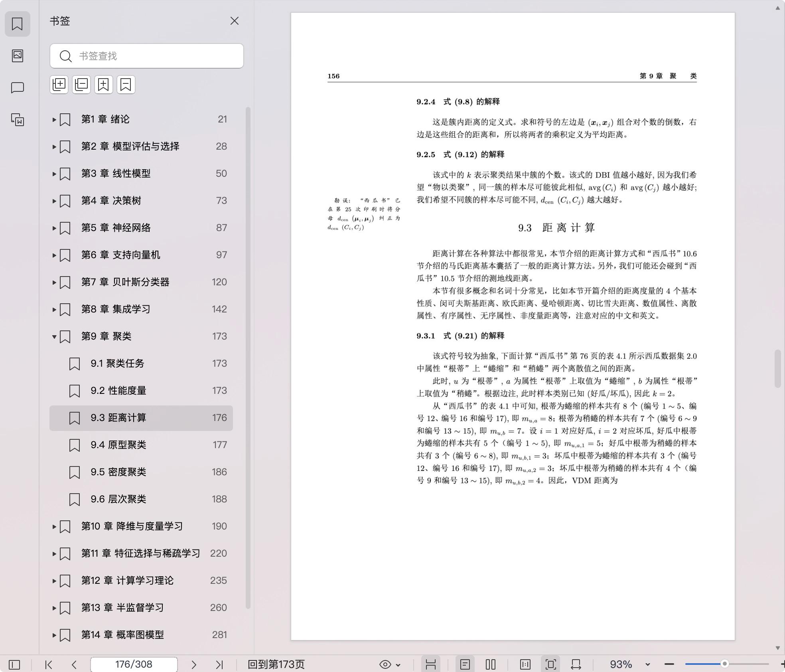Click the bookmarks panel scrollbar
This screenshot has width=785, height=672.
click(248, 358)
